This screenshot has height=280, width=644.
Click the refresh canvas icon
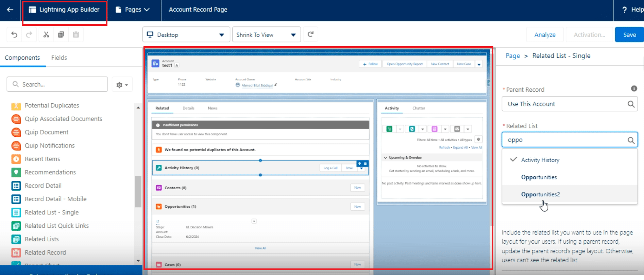click(x=310, y=34)
